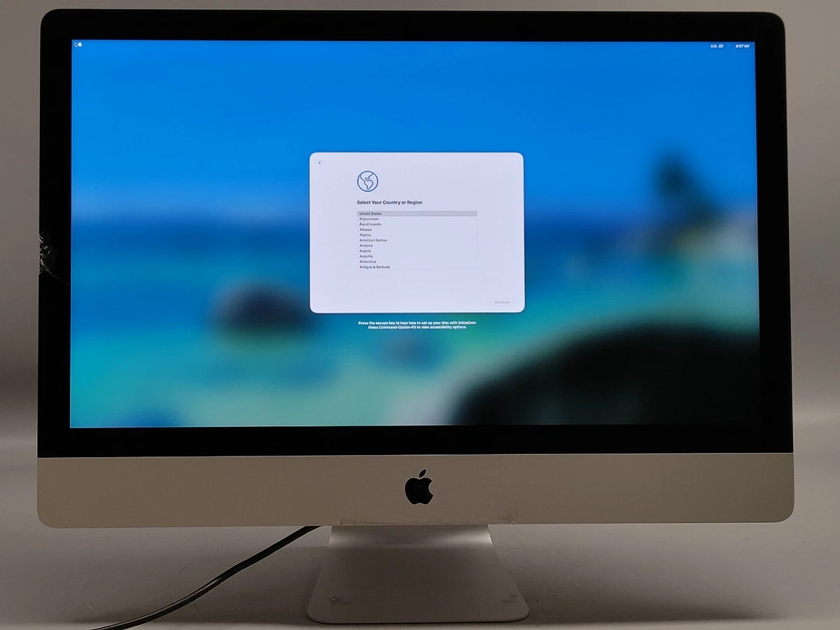Select Antigua & Barbuda in the list
The image size is (840, 630).
(x=417, y=267)
